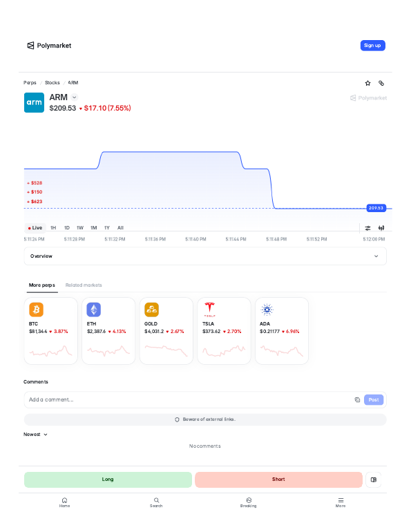Select the 1W timeframe
411x532 pixels.
tap(80, 228)
